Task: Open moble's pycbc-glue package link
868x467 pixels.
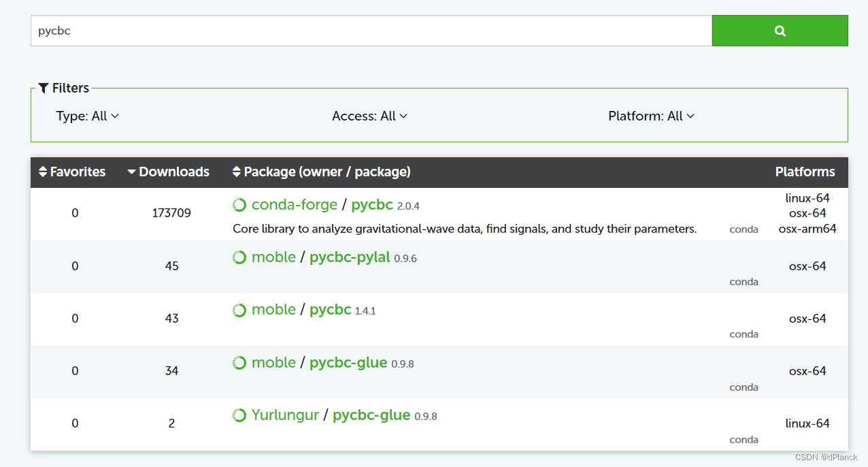Action: 348,363
